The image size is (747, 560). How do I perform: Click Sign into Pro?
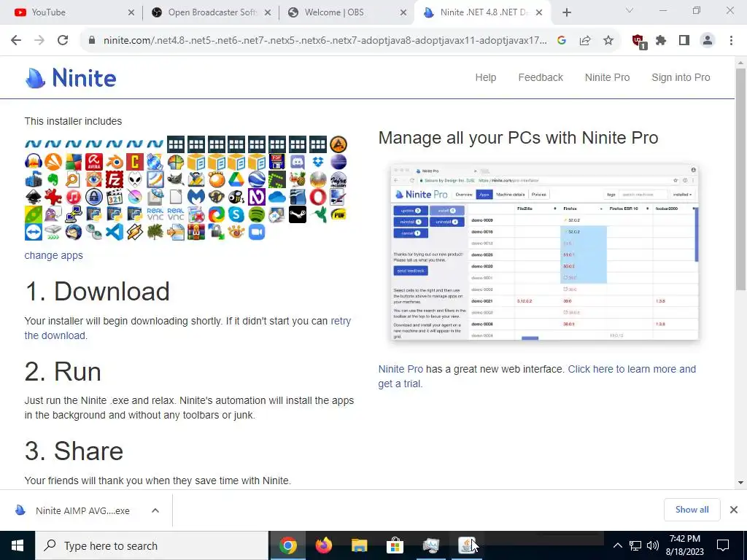pyautogui.click(x=681, y=77)
